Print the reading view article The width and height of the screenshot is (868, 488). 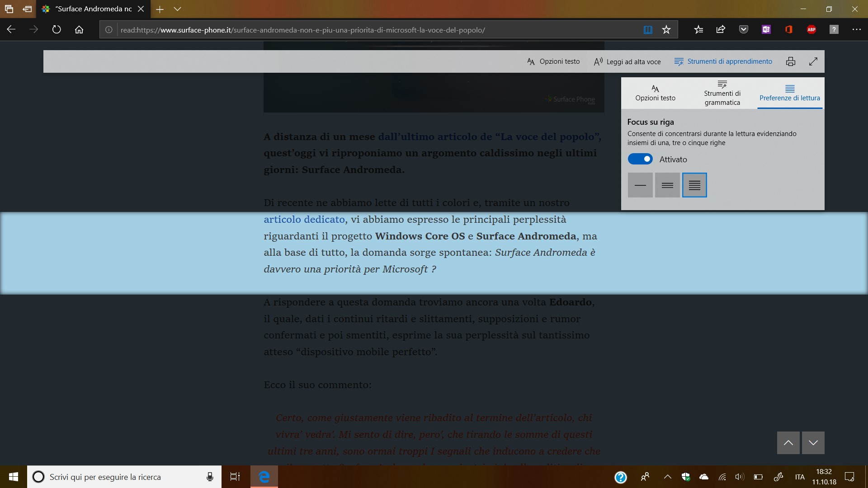[791, 61]
